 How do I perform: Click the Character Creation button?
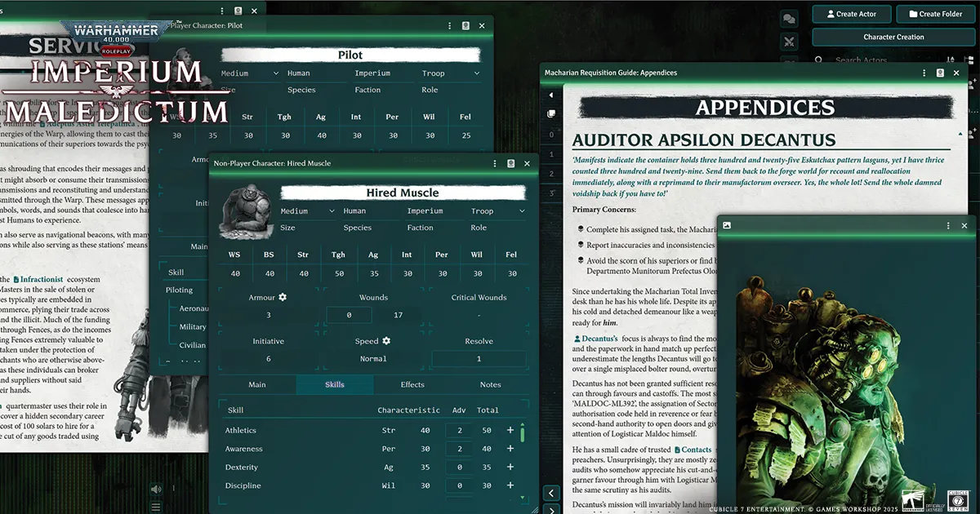(x=893, y=37)
